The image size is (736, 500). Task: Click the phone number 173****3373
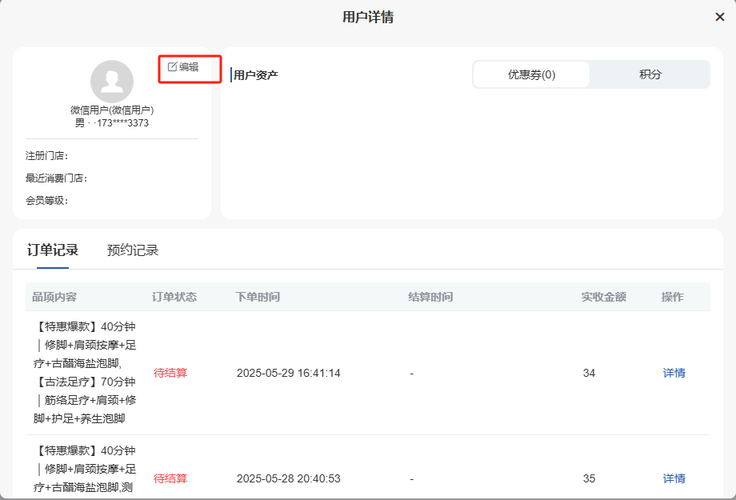123,123
